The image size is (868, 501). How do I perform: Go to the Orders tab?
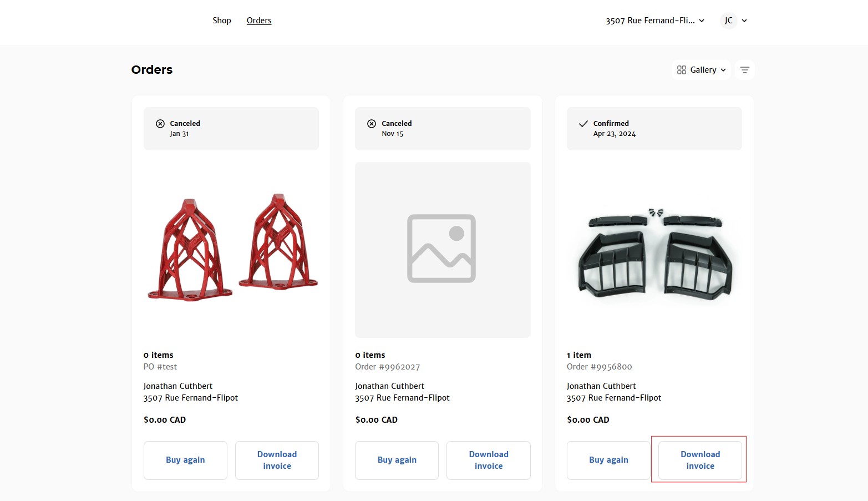[259, 21]
